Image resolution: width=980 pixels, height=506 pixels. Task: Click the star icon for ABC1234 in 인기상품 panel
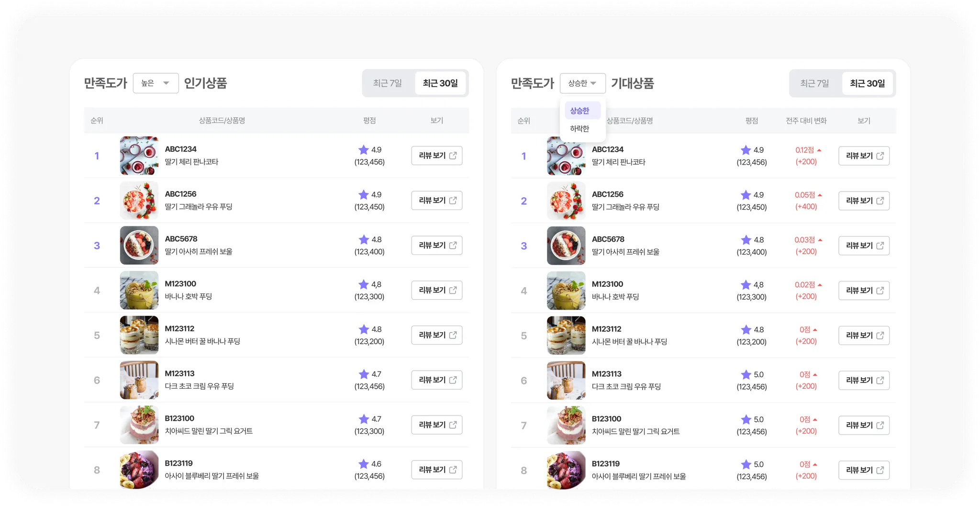(364, 150)
